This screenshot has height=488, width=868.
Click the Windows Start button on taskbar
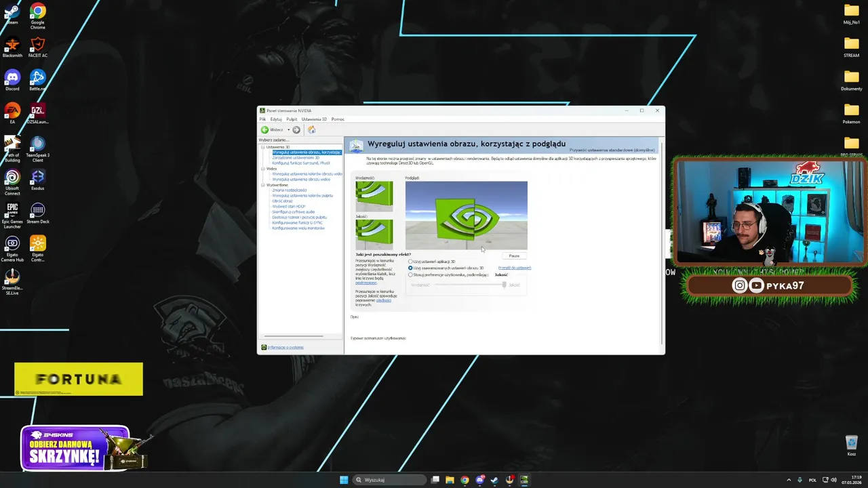click(344, 480)
